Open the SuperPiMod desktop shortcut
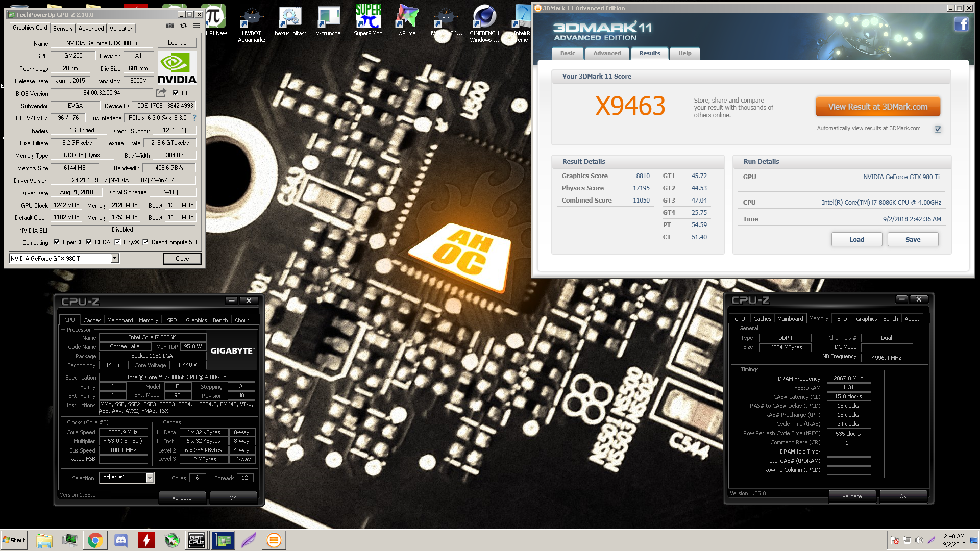 [x=368, y=21]
